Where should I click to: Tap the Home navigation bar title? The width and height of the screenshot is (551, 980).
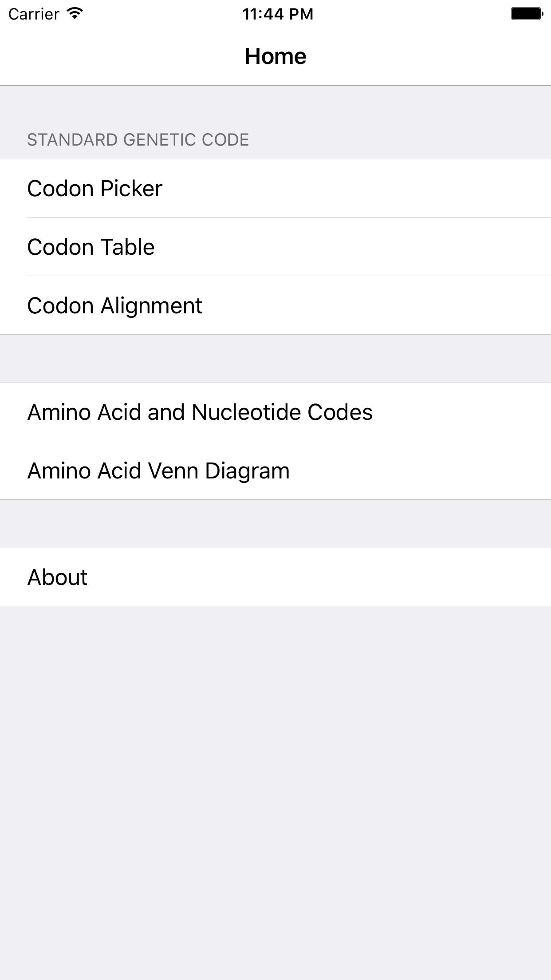(x=275, y=56)
